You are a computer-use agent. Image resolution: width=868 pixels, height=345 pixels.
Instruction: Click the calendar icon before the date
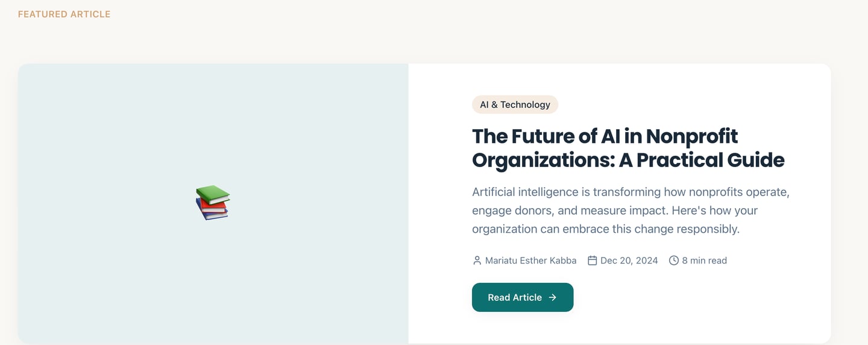(593, 261)
